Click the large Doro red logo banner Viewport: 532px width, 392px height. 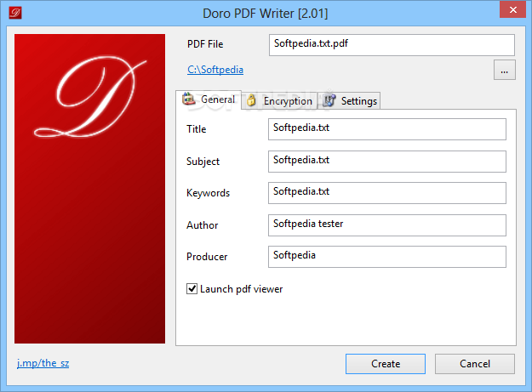point(89,189)
